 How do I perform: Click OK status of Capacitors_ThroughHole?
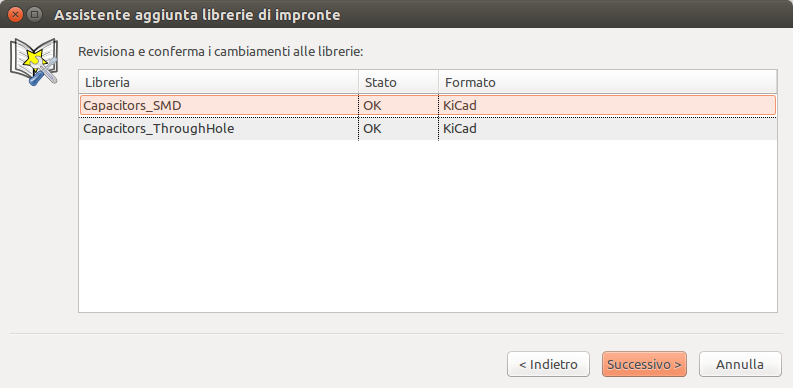372,129
